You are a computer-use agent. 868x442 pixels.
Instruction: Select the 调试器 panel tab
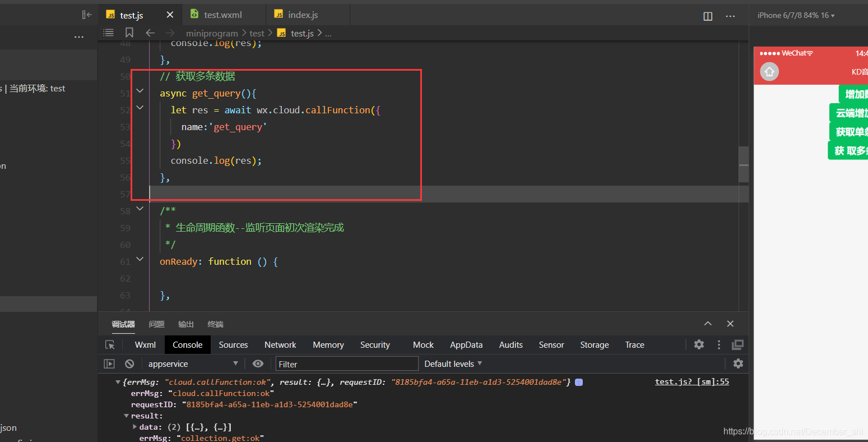123,324
